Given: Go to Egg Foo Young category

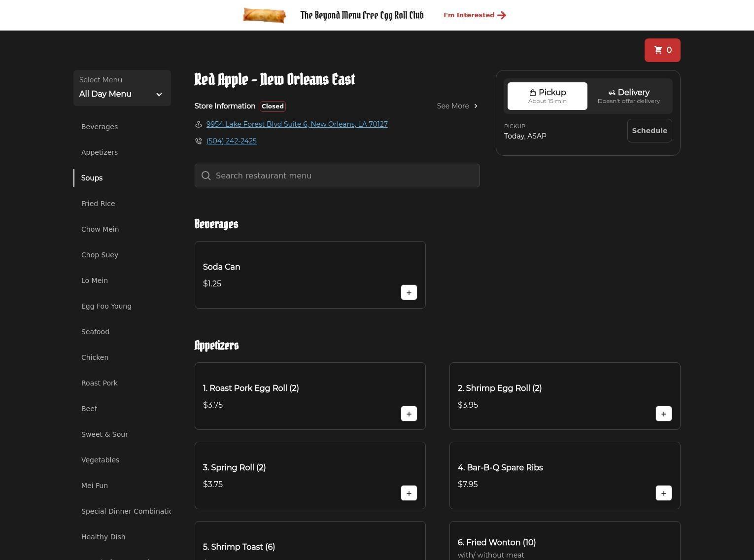Looking at the screenshot, I should (106, 306).
